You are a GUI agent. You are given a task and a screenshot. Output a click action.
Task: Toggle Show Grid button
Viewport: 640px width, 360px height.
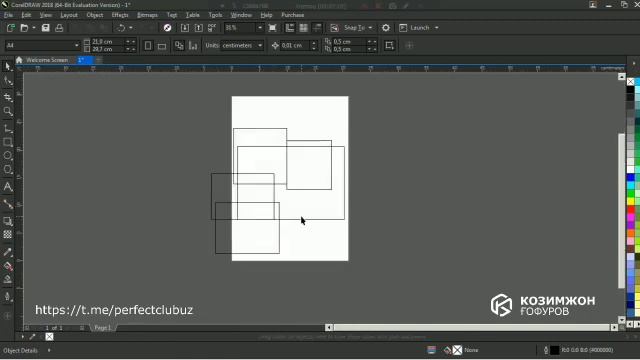[303, 28]
